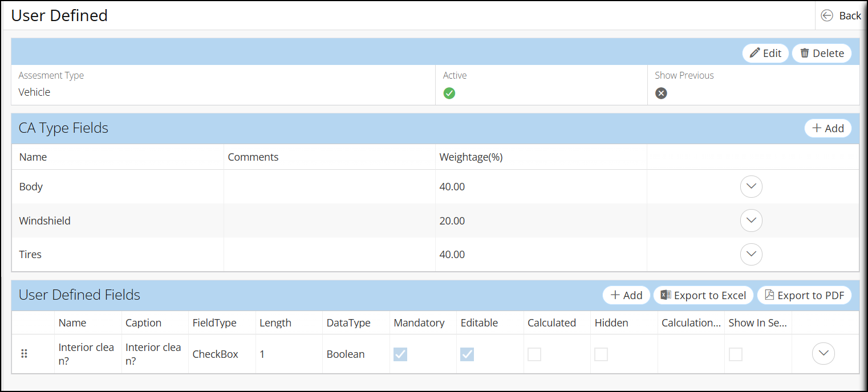Add a new User Defined Field
The image size is (868, 392).
626,295
